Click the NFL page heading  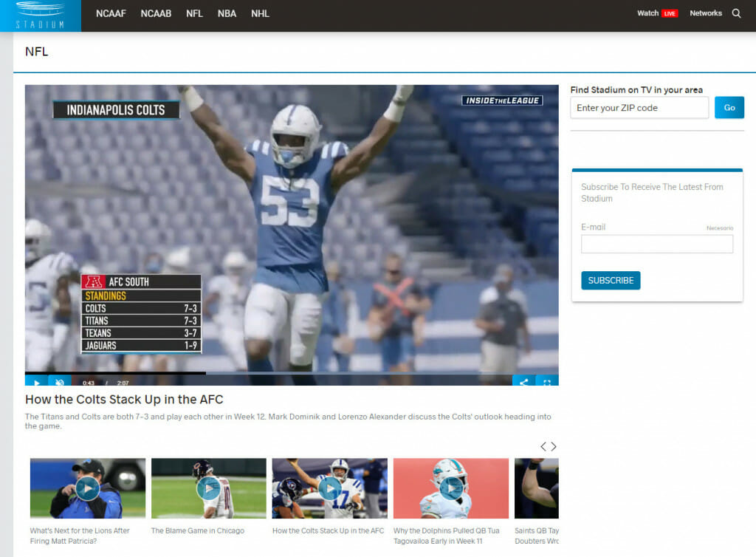[x=37, y=52]
